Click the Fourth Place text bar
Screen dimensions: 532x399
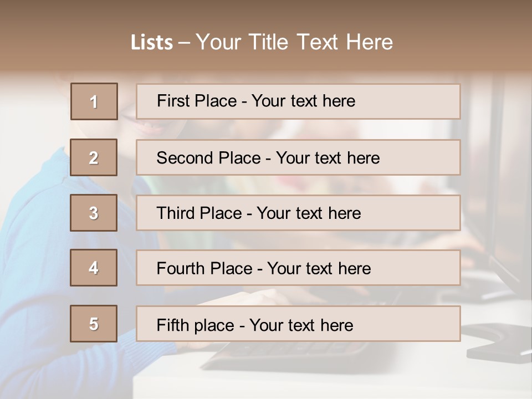298,268
